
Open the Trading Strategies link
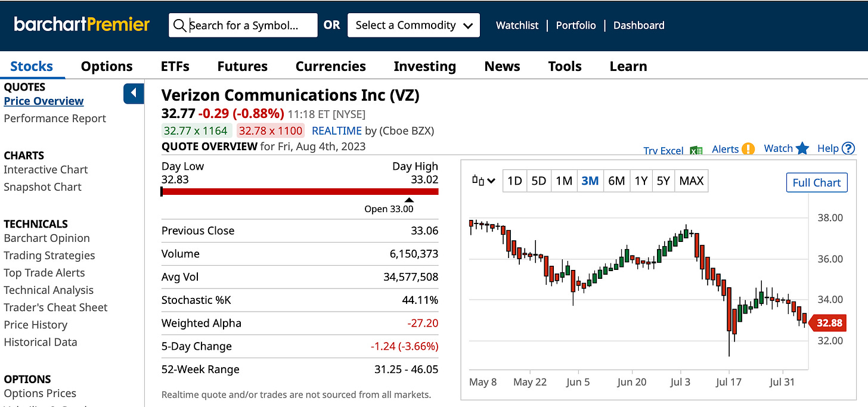(x=49, y=256)
